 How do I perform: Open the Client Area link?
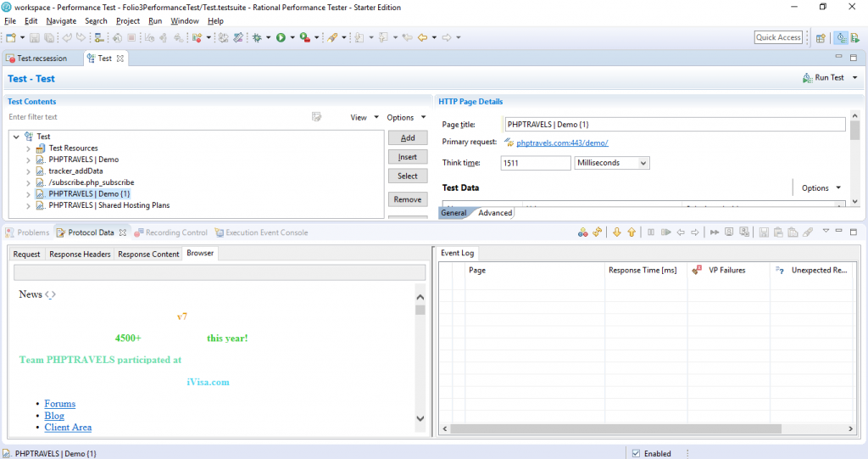(x=68, y=427)
